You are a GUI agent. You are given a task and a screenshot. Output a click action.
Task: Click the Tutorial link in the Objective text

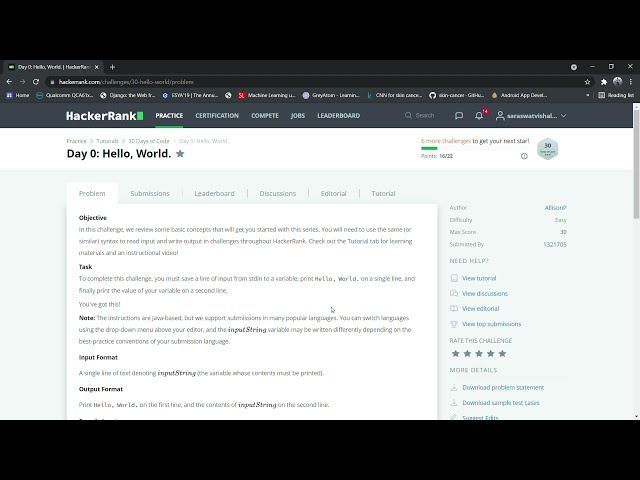[x=358, y=241]
